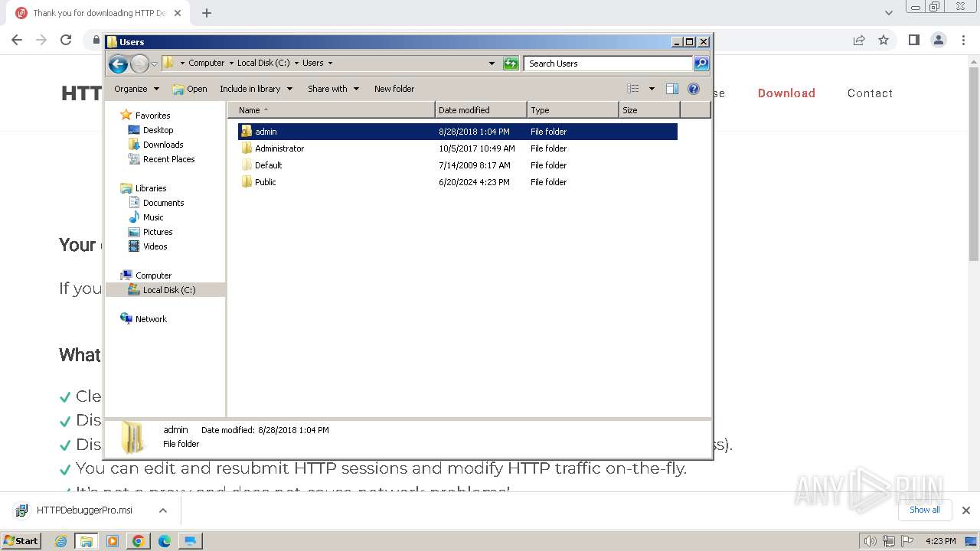Screen dimensions: 980x551
Task: Toggle the preview pane icon
Action: pos(672,89)
